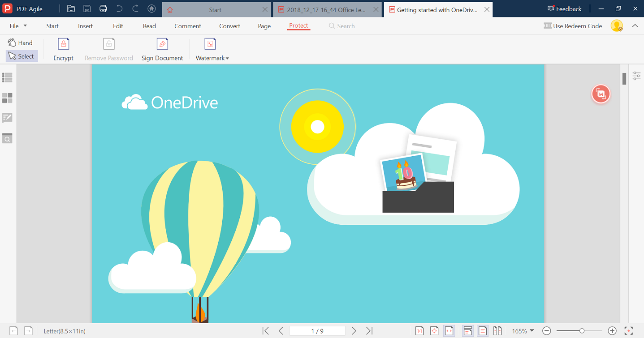Open the properties settings panel on the right
This screenshot has height=338, width=644.
[636, 76]
